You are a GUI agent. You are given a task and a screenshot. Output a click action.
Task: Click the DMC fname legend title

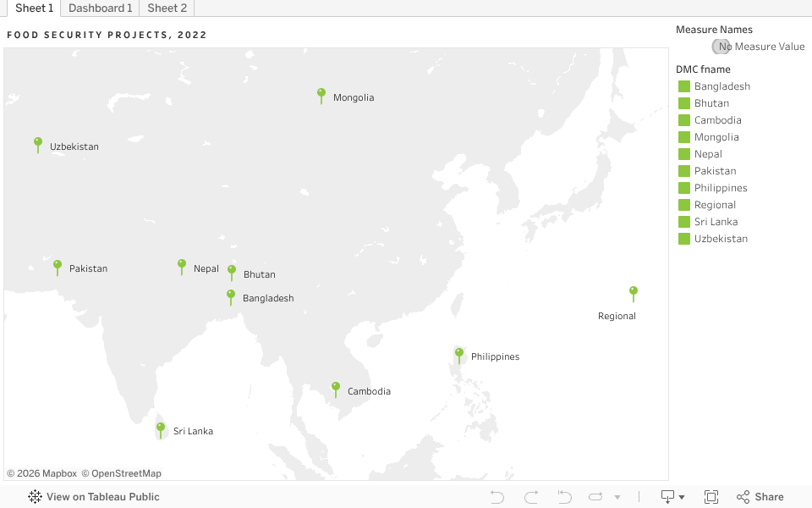coord(703,69)
